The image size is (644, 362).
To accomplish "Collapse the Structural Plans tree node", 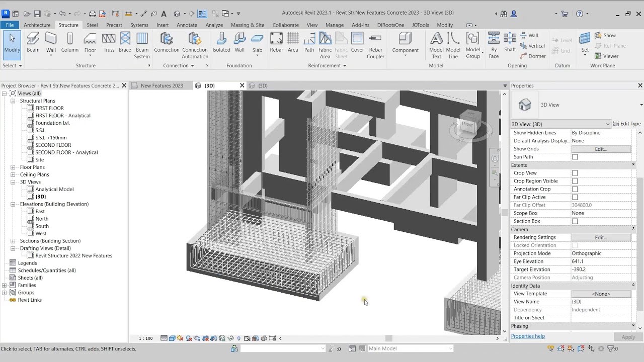I will tap(13, 101).
